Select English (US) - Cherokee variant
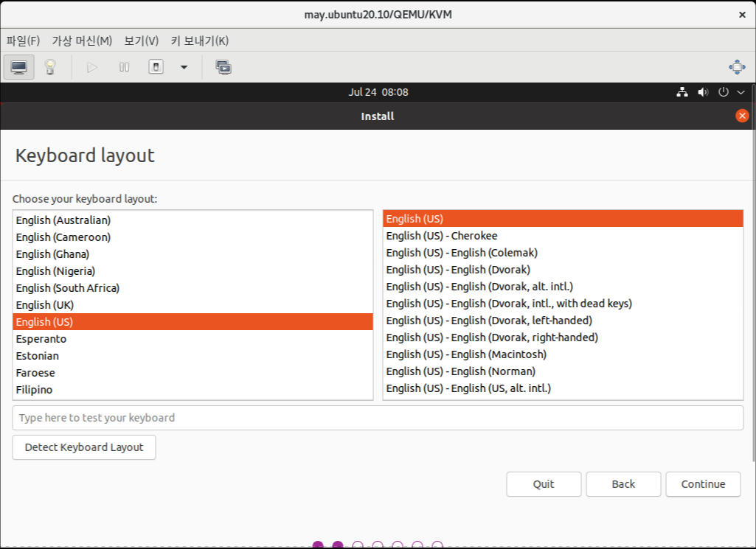 click(563, 236)
